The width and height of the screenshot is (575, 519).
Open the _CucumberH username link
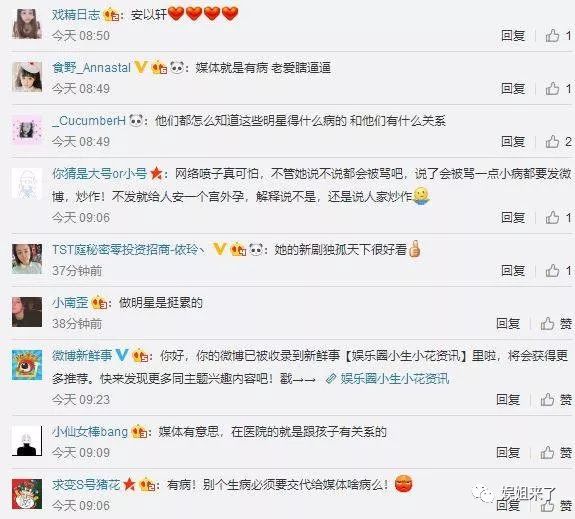[x=89, y=121]
